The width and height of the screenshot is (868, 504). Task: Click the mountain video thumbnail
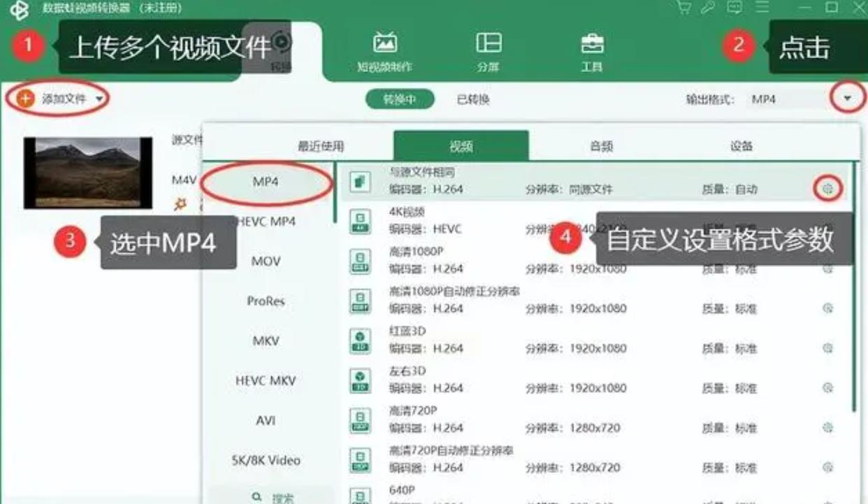(x=87, y=173)
